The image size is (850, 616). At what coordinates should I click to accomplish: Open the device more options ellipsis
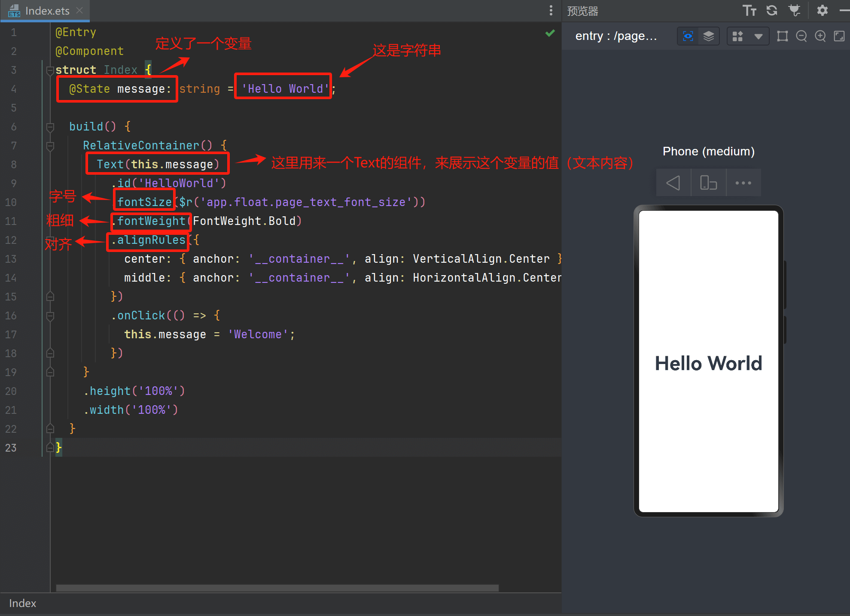(743, 183)
